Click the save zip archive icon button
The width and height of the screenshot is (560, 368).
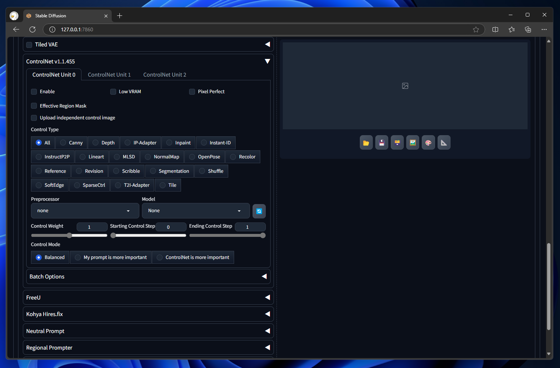(397, 143)
